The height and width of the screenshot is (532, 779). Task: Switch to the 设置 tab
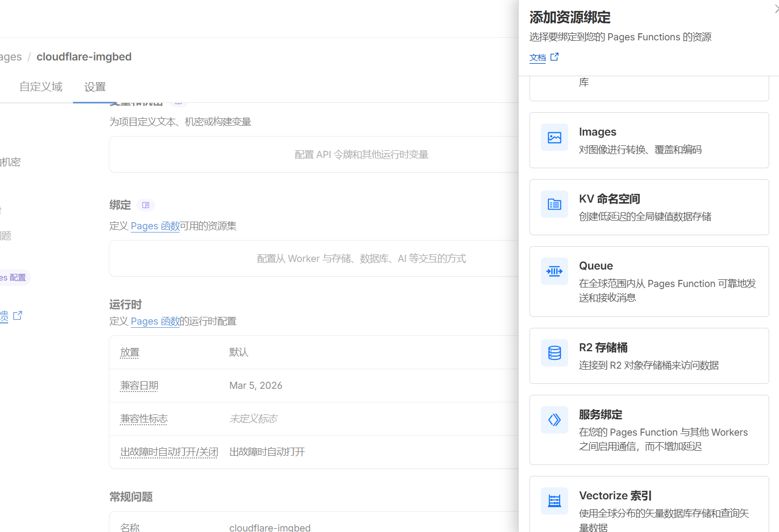coord(95,87)
